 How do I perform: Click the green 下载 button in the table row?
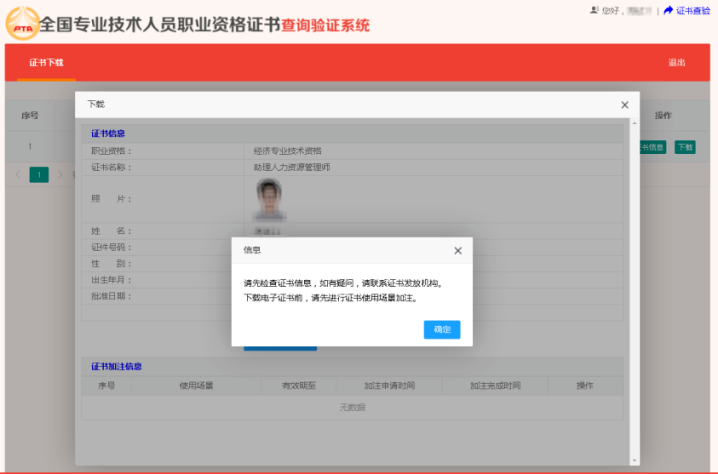point(684,147)
